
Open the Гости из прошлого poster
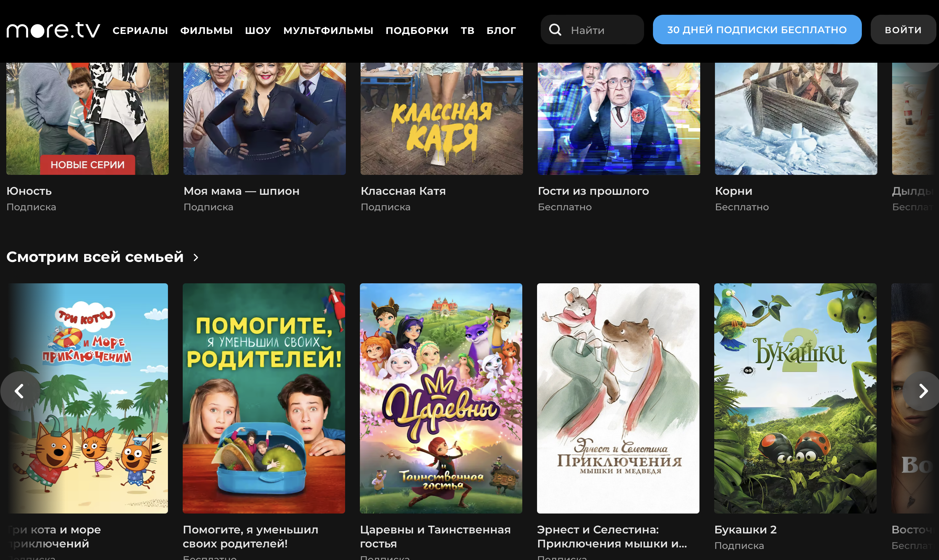[x=619, y=118]
